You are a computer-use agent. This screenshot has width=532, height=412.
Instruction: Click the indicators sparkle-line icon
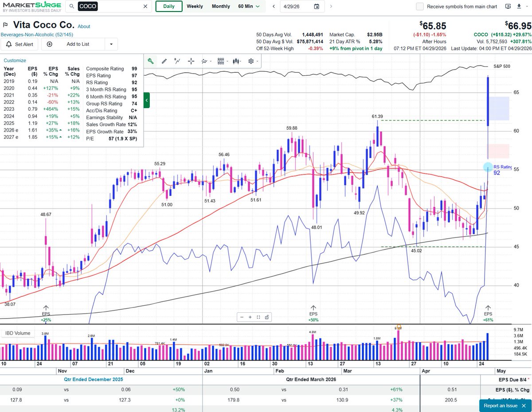(x=204, y=61)
